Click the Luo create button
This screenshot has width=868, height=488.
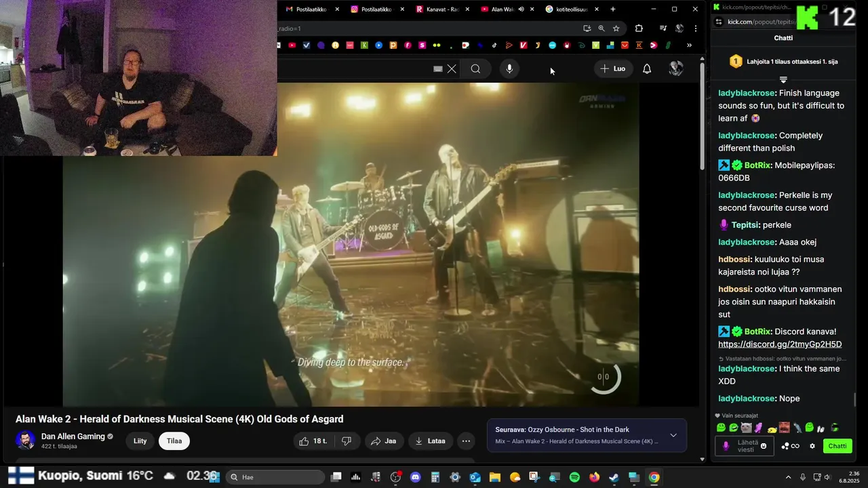pos(612,68)
